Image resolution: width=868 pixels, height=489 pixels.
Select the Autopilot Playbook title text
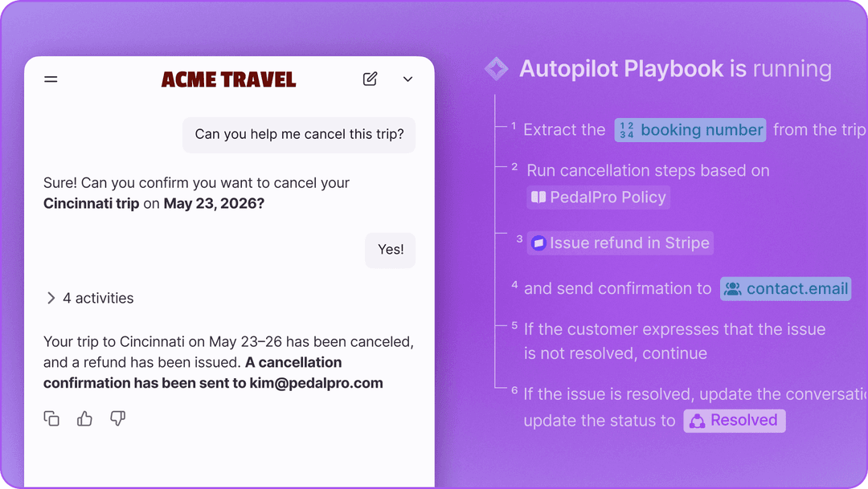click(621, 69)
